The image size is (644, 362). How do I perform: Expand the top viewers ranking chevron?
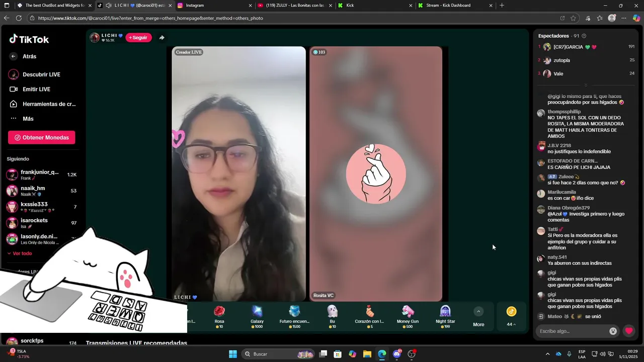coord(586,84)
